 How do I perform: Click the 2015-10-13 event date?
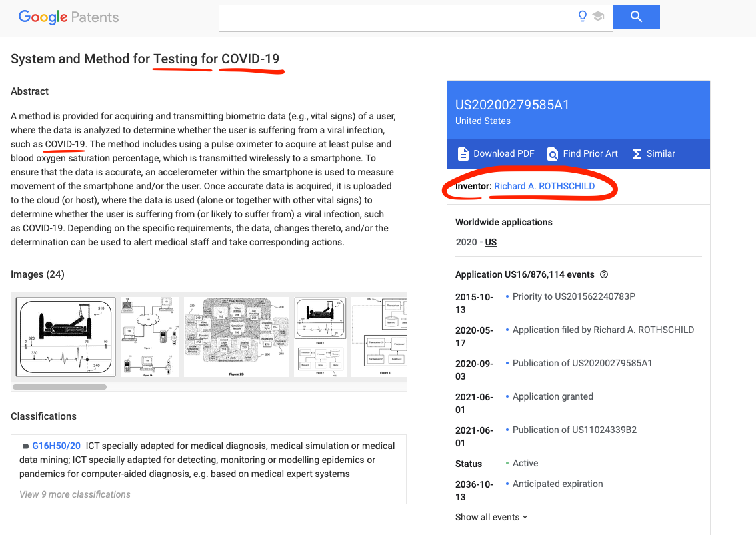[x=474, y=303]
